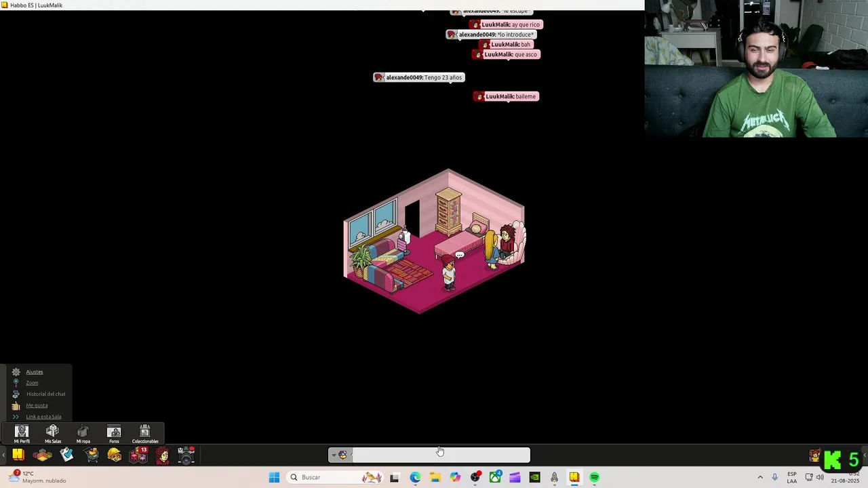The width and height of the screenshot is (868, 488).
Task: Click the potted plant in the room
Action: (x=360, y=261)
